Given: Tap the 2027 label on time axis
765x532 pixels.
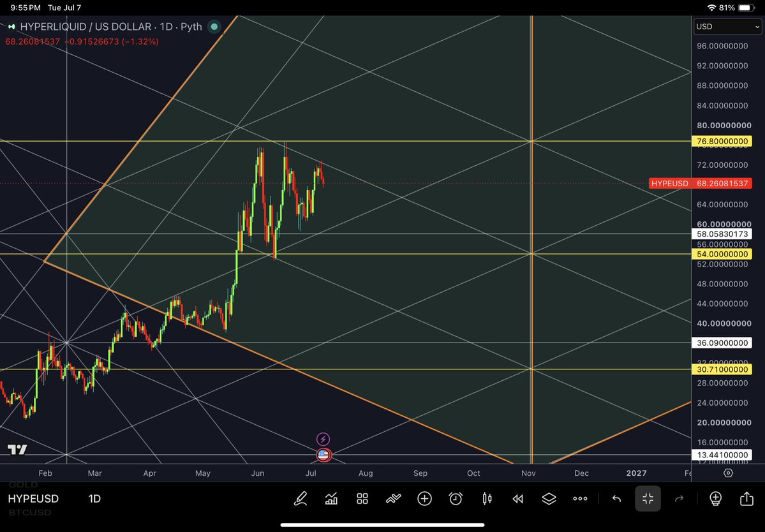Looking at the screenshot, I should 636,473.
